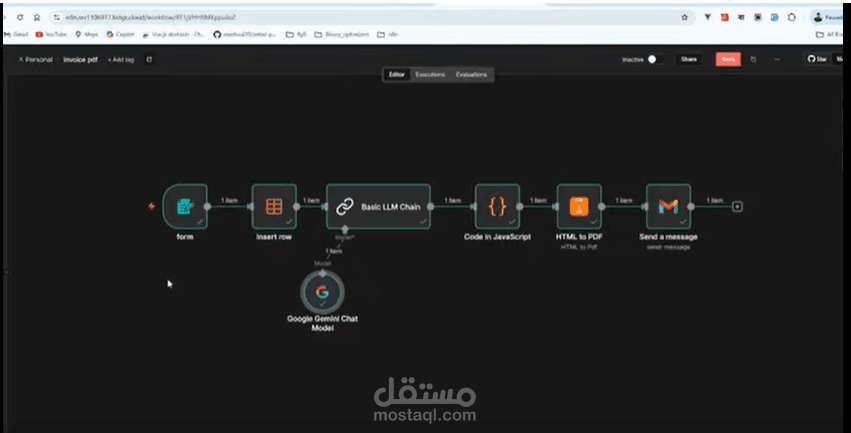Switch to the Editor tab
The height and width of the screenshot is (433, 851).
pos(397,74)
